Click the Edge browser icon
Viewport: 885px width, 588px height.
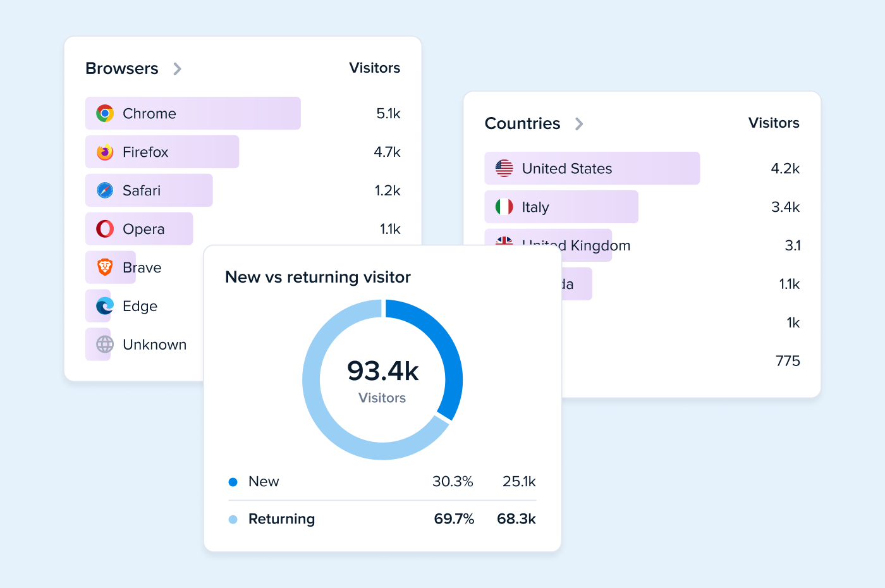tap(105, 306)
